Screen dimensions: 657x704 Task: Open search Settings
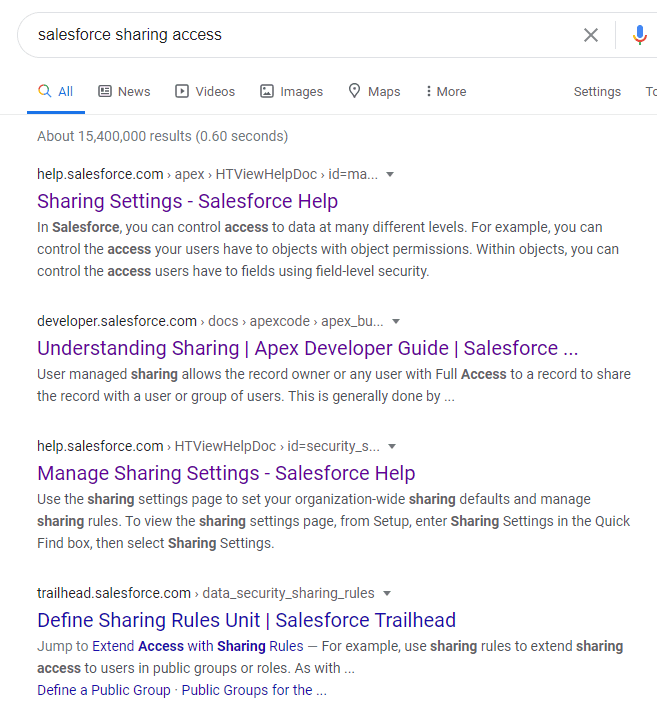pyautogui.click(x=597, y=92)
